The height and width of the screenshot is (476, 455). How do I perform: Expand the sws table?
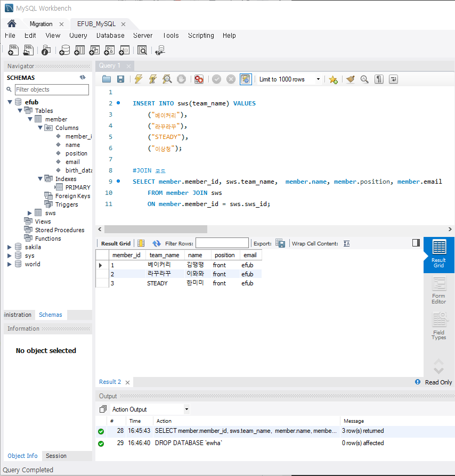pyautogui.click(x=30, y=213)
